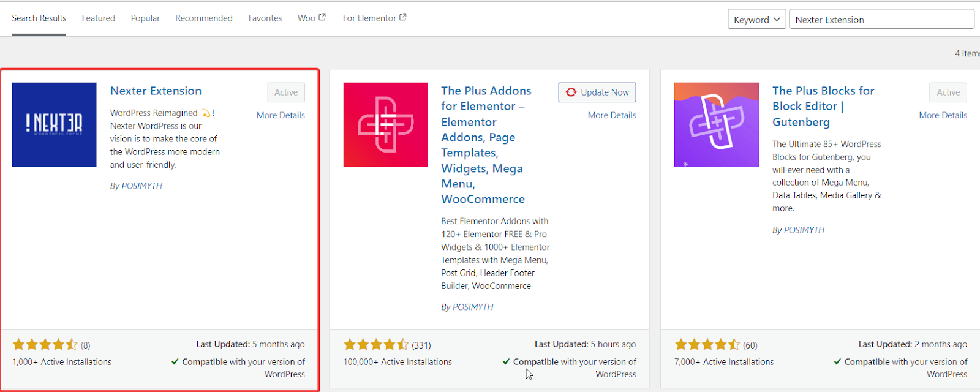Click "Last Updated: 2 months ago" text

tap(913, 344)
